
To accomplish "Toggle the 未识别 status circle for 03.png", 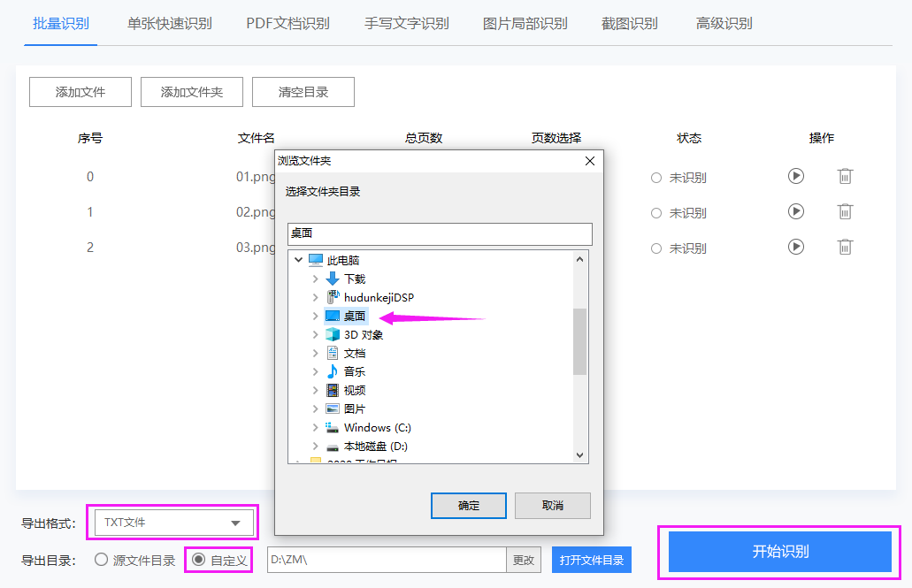I will click(x=656, y=249).
